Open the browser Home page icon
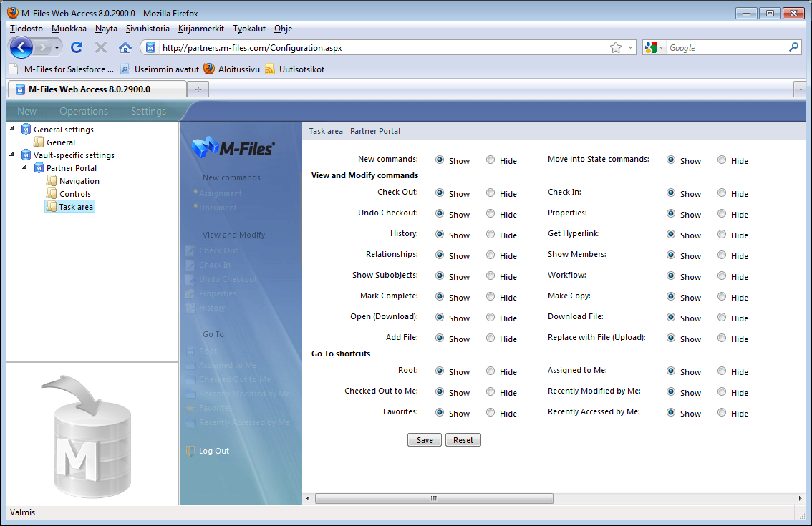This screenshot has width=812, height=526. (x=125, y=48)
